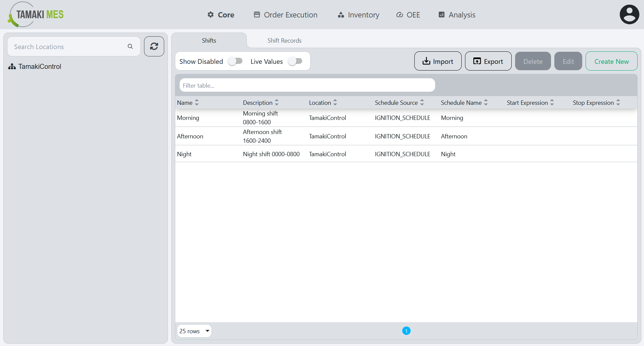Open the user account profile icon
644x346 pixels.
629,14
